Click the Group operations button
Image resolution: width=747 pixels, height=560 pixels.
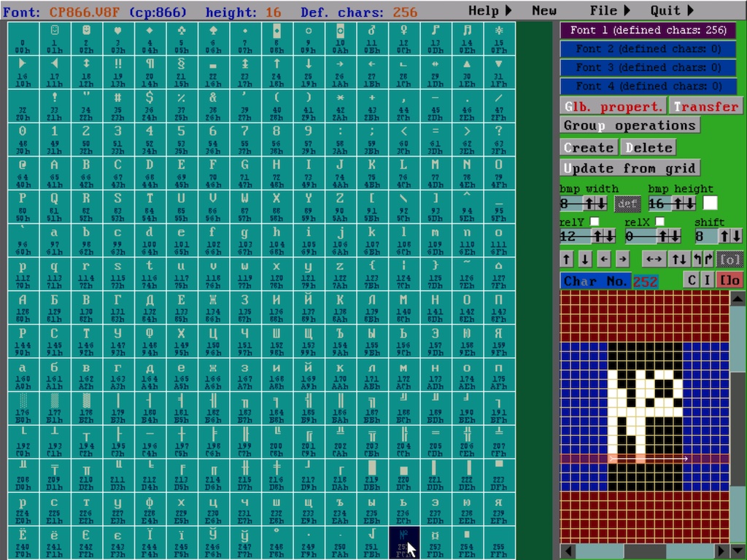pyautogui.click(x=630, y=125)
